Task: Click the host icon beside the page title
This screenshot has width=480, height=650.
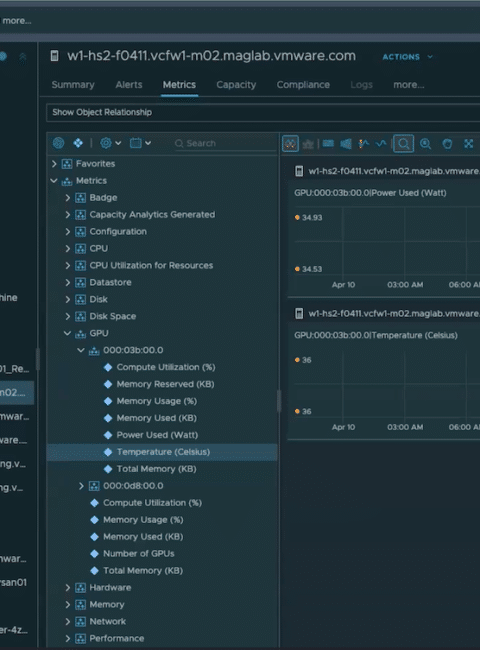Action: click(x=54, y=56)
